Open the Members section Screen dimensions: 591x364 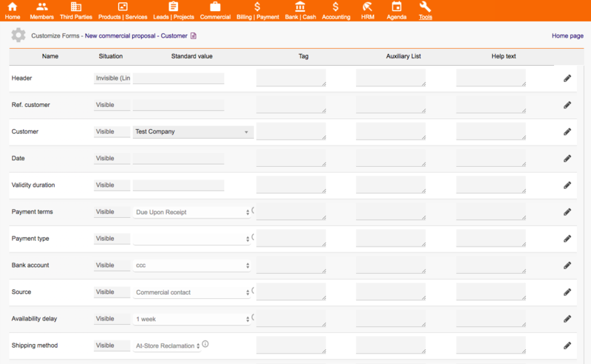(x=42, y=10)
